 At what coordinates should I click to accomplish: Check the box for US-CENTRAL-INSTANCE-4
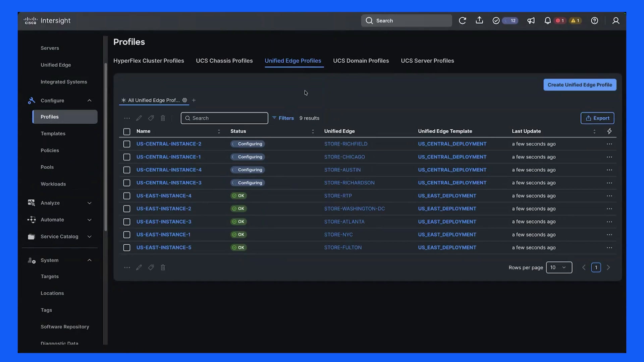[126, 170]
